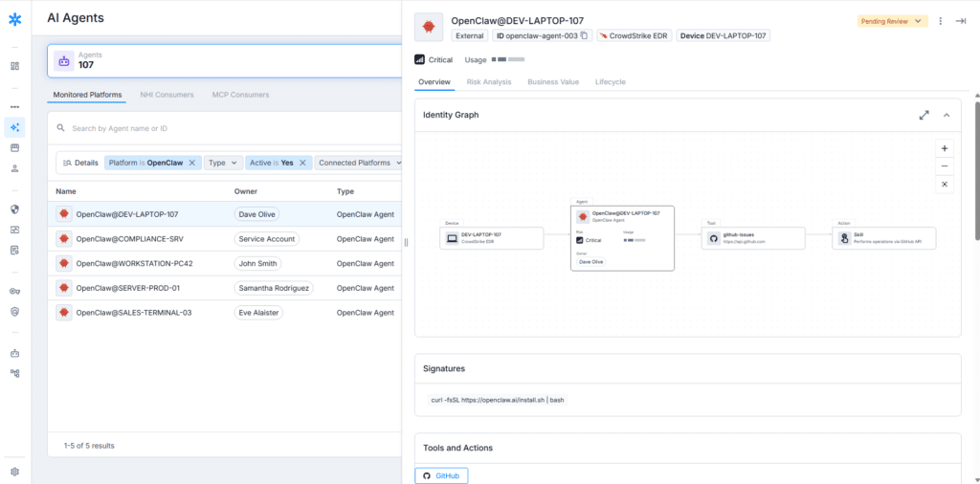The height and width of the screenshot is (484, 980).
Task: Open the Business Value tab
Action: point(553,82)
